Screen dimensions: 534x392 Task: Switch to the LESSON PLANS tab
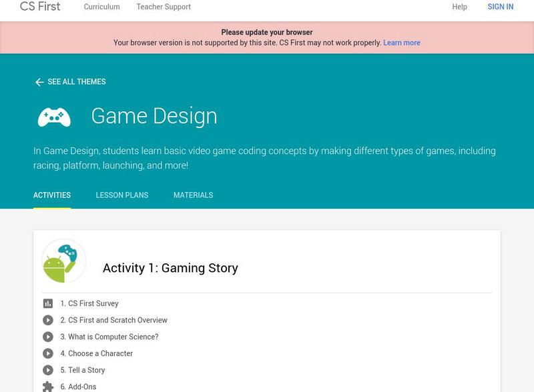(122, 195)
